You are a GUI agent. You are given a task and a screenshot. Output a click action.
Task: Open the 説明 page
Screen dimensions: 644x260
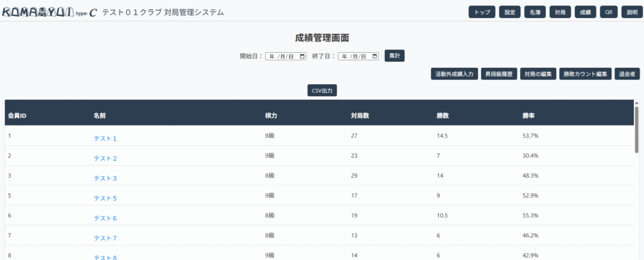(x=632, y=12)
